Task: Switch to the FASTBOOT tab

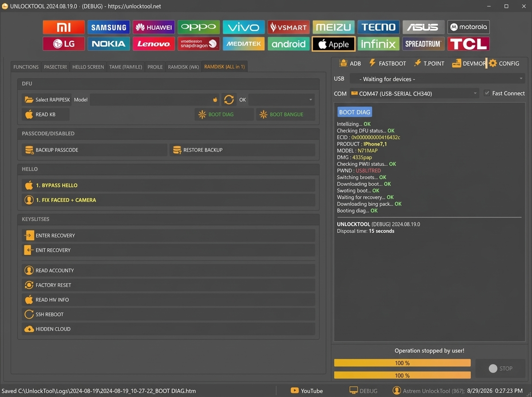Action: click(x=387, y=63)
